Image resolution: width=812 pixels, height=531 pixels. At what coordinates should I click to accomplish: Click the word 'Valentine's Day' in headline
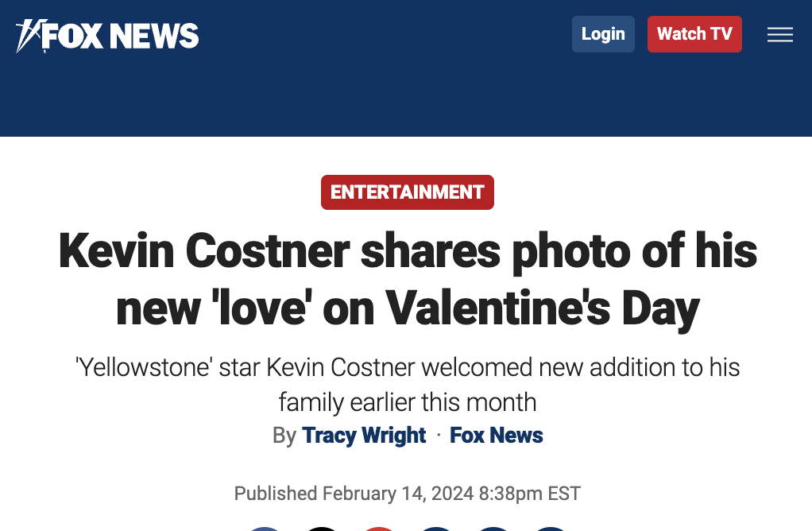click(x=543, y=308)
